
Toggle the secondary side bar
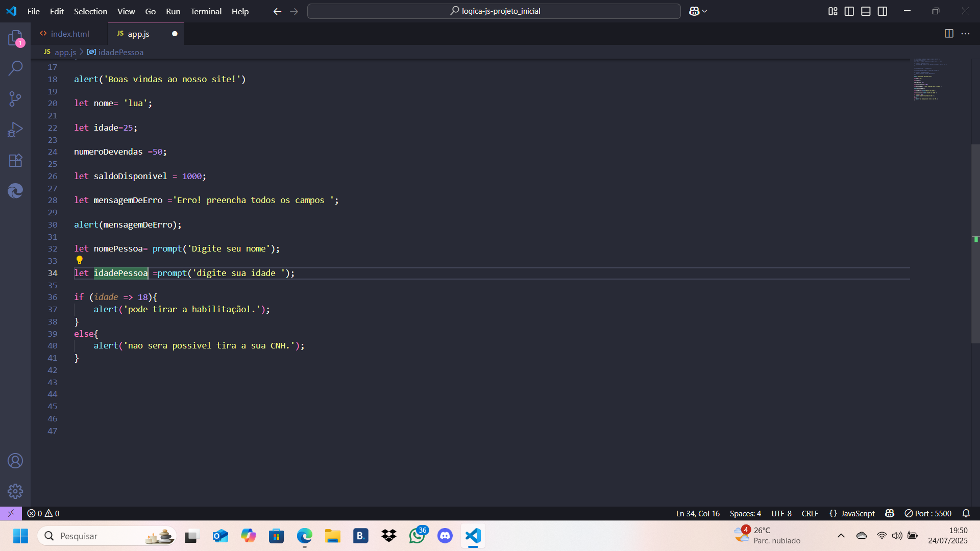883,11
